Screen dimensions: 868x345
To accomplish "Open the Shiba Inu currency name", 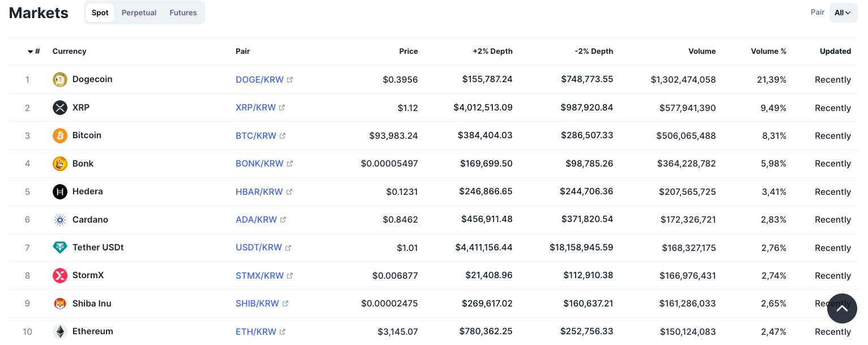I will (92, 304).
